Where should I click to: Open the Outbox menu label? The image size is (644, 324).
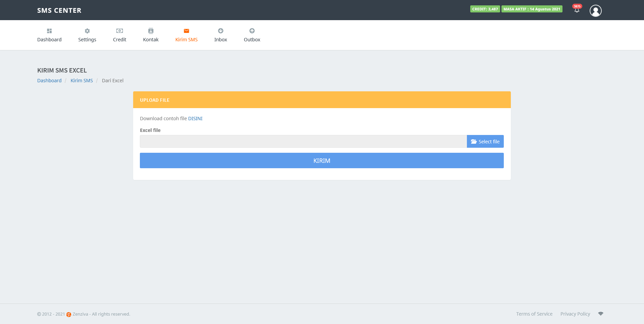point(252,40)
